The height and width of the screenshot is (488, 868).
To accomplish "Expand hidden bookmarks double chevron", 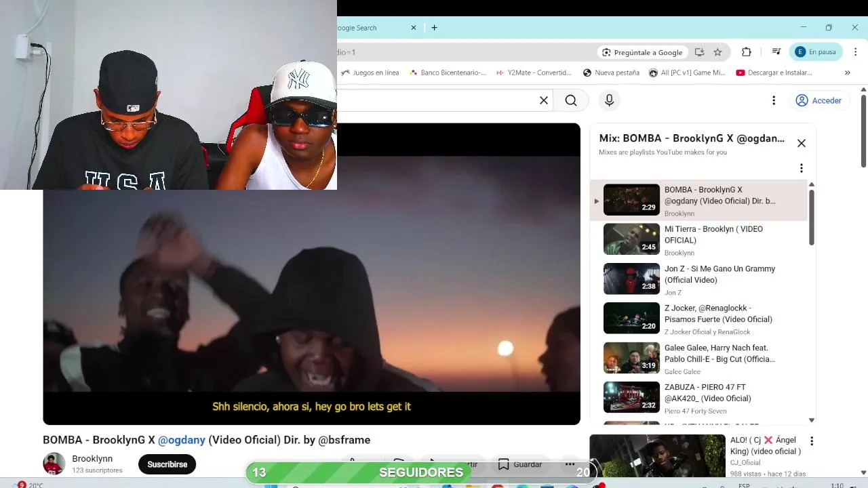I will coord(847,73).
